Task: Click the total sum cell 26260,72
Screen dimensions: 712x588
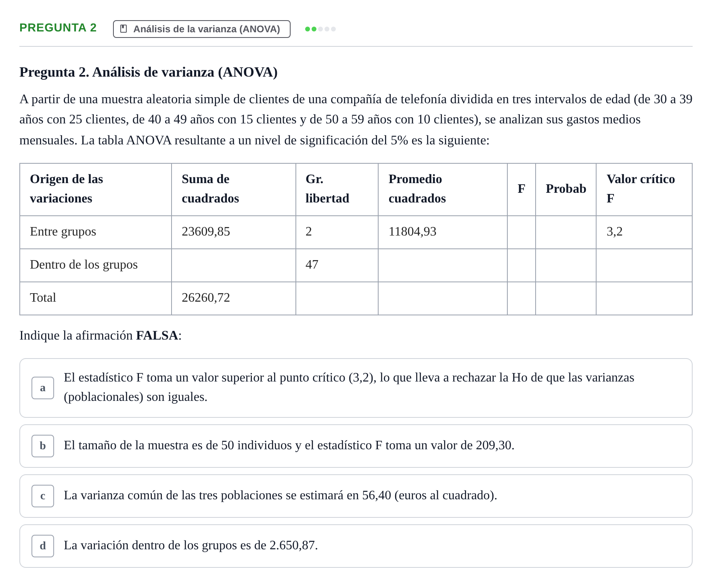Action: point(206,298)
